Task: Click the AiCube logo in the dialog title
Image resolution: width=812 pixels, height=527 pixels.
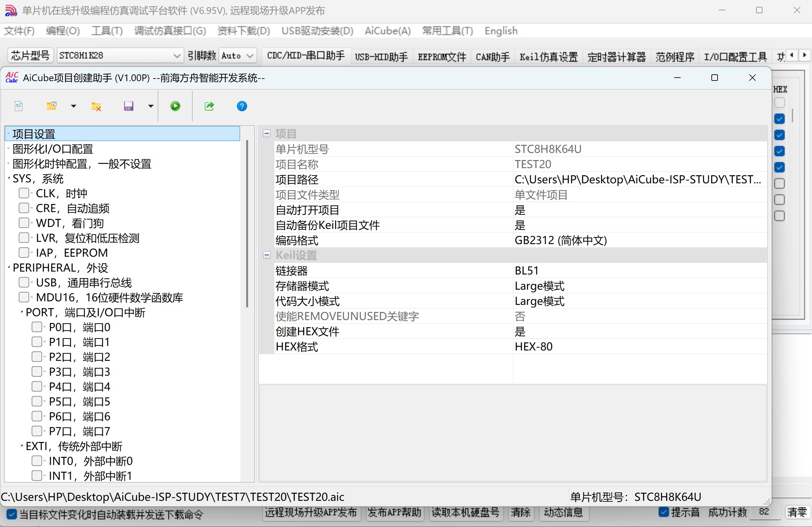Action: 12,78
